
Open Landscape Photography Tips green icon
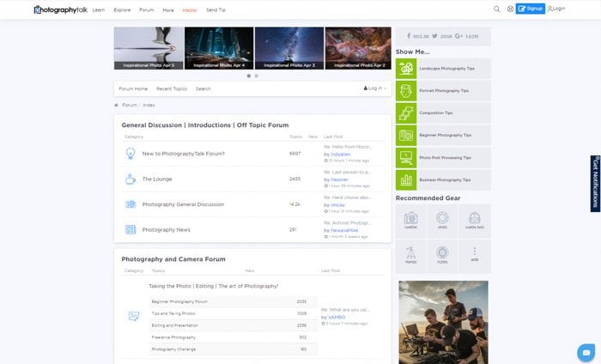pyautogui.click(x=406, y=69)
